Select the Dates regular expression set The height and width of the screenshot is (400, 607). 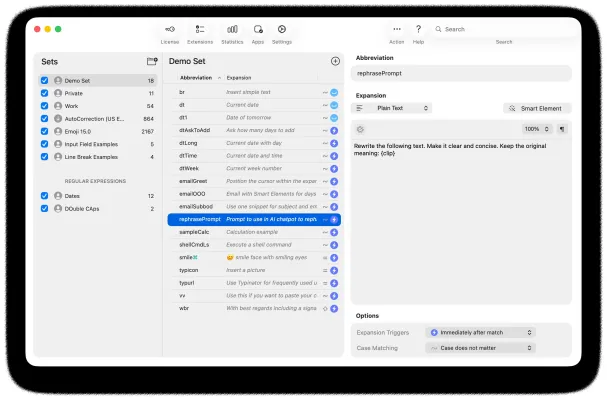[98, 196]
